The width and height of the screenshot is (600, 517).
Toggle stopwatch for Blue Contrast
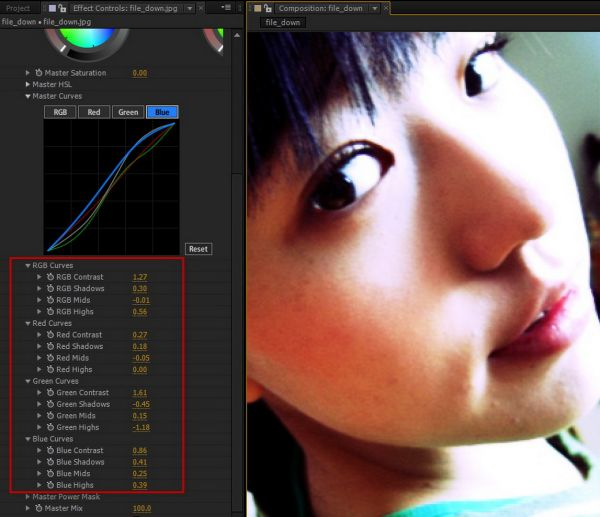(x=51, y=450)
